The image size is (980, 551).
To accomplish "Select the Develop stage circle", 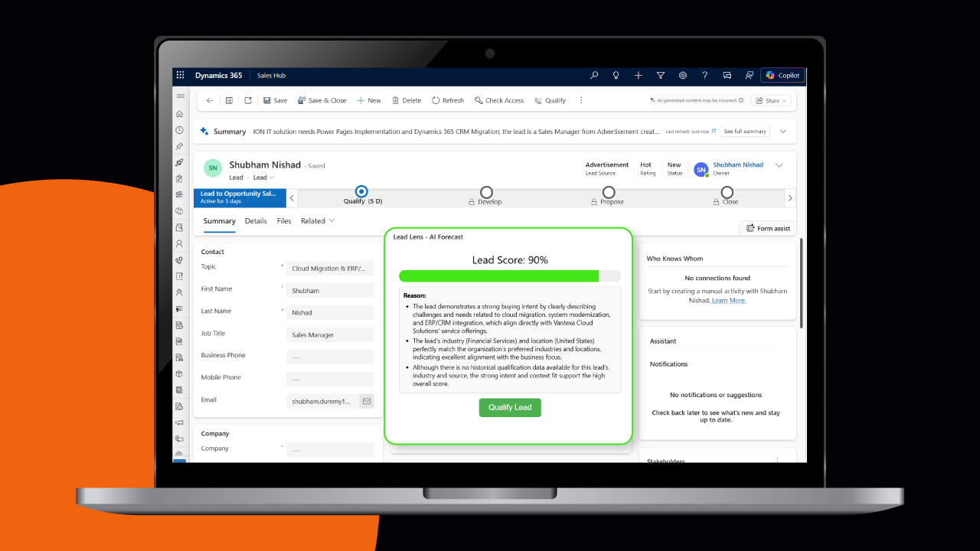I will [x=486, y=192].
